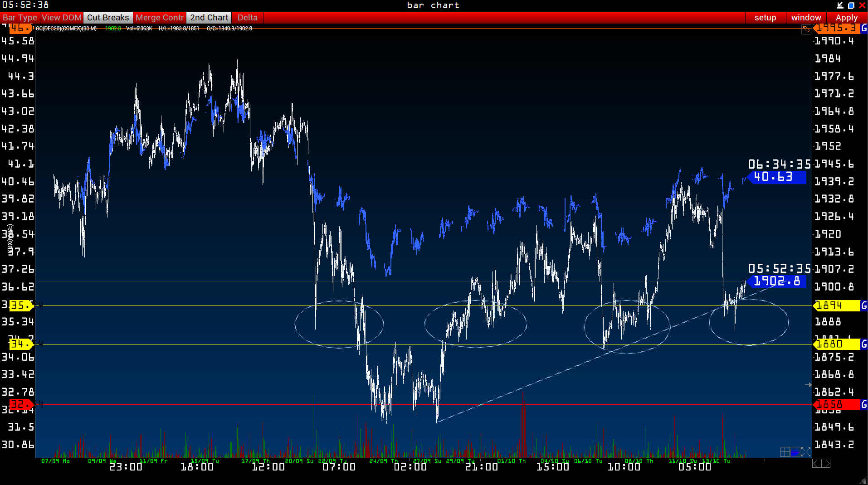Click the G badge beside 1858
Screen dimensions: 868x485
click(x=864, y=404)
